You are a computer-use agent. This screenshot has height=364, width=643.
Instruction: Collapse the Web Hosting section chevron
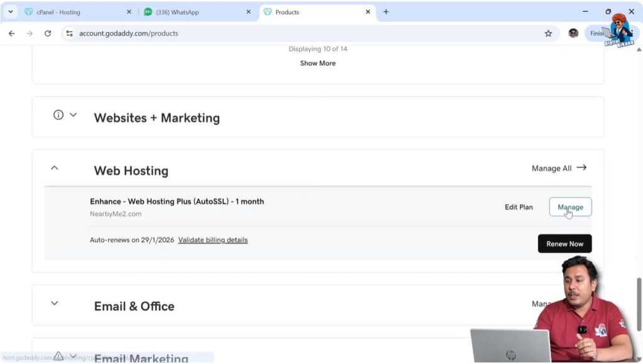[54, 168]
